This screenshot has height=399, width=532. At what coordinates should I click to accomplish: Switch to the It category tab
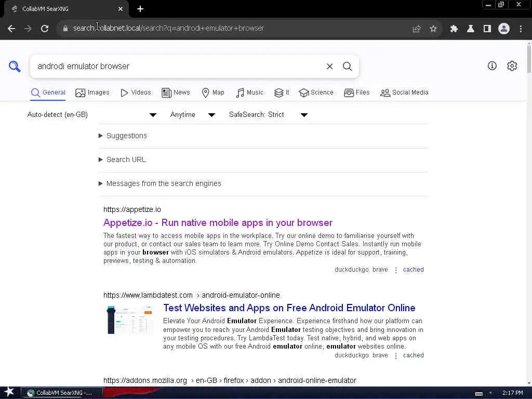pyautogui.click(x=282, y=92)
